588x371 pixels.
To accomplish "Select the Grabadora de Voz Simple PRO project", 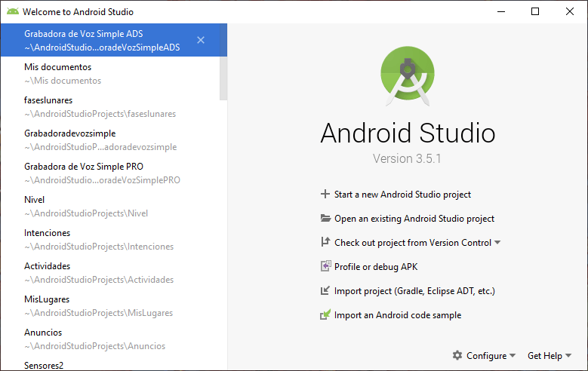I will pyautogui.click(x=102, y=173).
